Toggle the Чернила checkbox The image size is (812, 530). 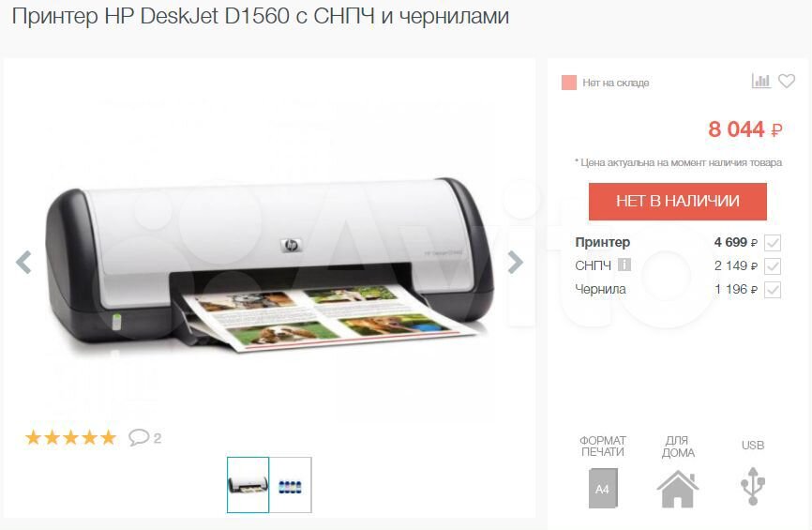tap(773, 290)
